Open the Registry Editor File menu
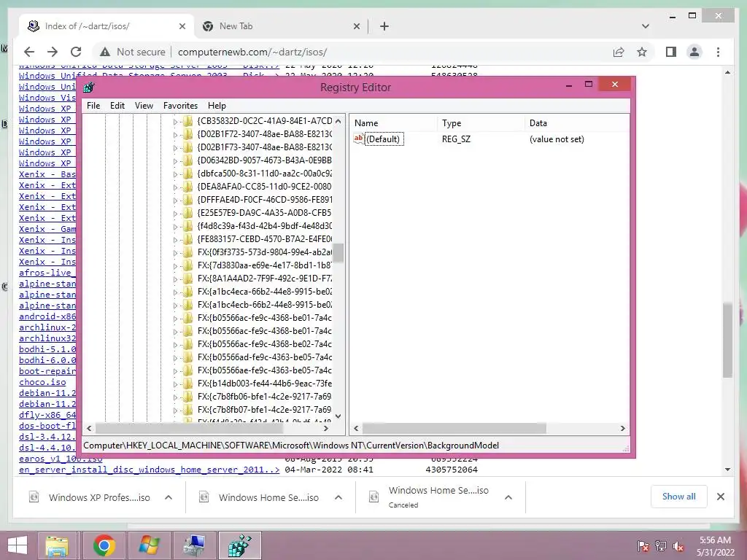Screen dimensions: 747x560 (x=93, y=106)
